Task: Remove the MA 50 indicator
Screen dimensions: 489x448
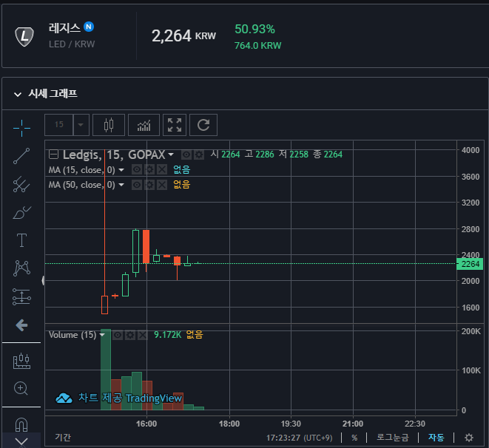Action: point(162,185)
